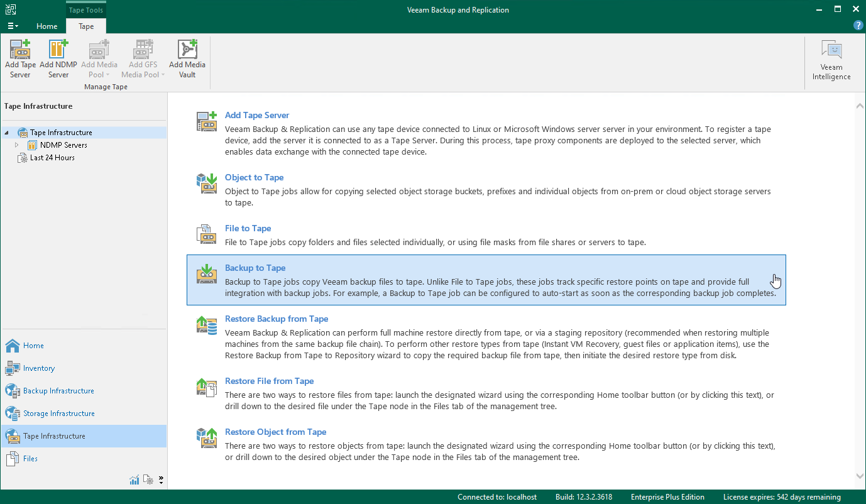Open Veeam Intelligence from the ribbon
866x504 pixels.
[831, 61]
